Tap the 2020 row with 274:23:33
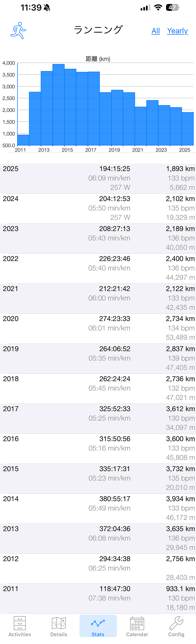Viewport: 196px width, 644px height. tap(98, 328)
